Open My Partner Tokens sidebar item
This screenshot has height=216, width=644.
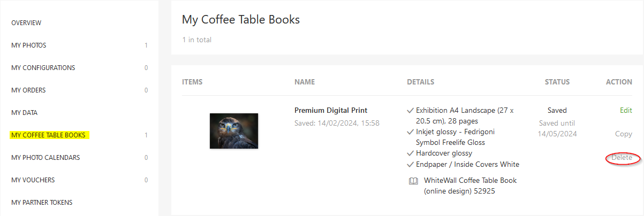[x=42, y=203]
